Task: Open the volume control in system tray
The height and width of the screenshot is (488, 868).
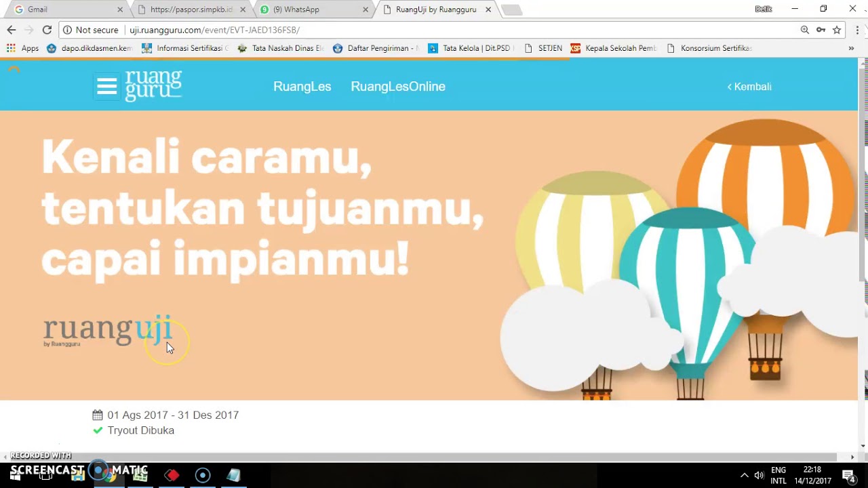Action: [759, 475]
